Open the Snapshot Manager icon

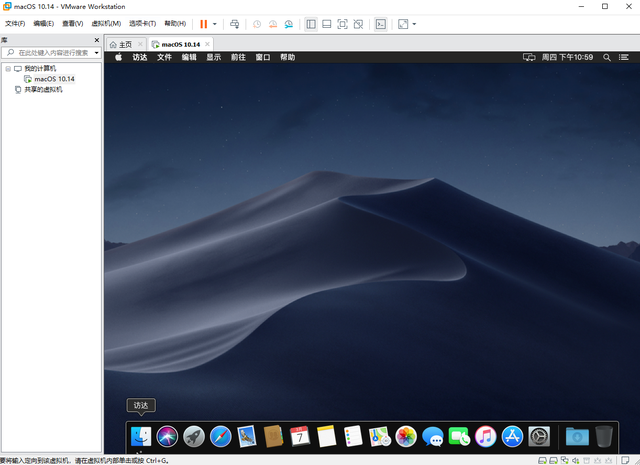pyautogui.click(x=289, y=24)
